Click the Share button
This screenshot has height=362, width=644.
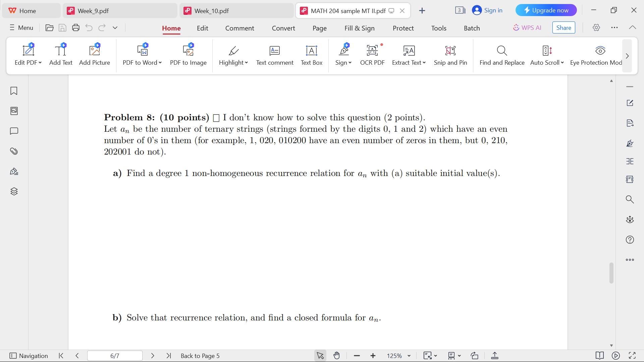563,27
